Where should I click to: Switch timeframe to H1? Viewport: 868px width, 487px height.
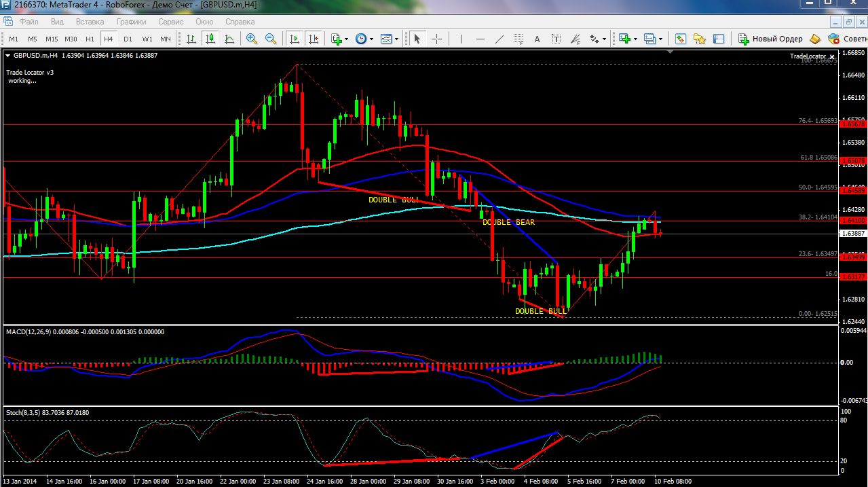(x=90, y=39)
